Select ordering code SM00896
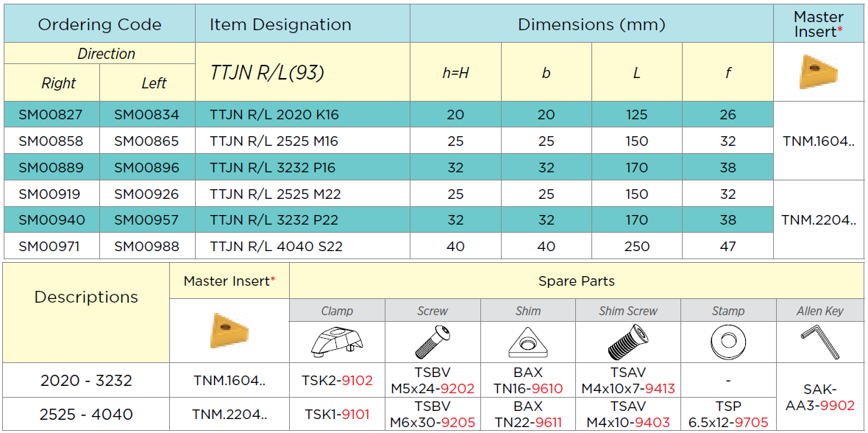Viewport: 868px width, 433px height. coord(146,167)
